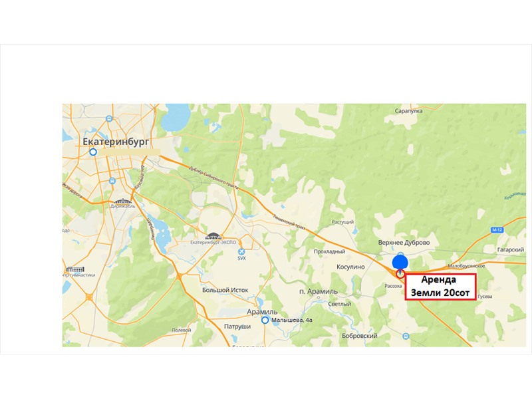Click the Косулино settlement label
Viewport: 532px width, 399px height.
tap(350, 267)
